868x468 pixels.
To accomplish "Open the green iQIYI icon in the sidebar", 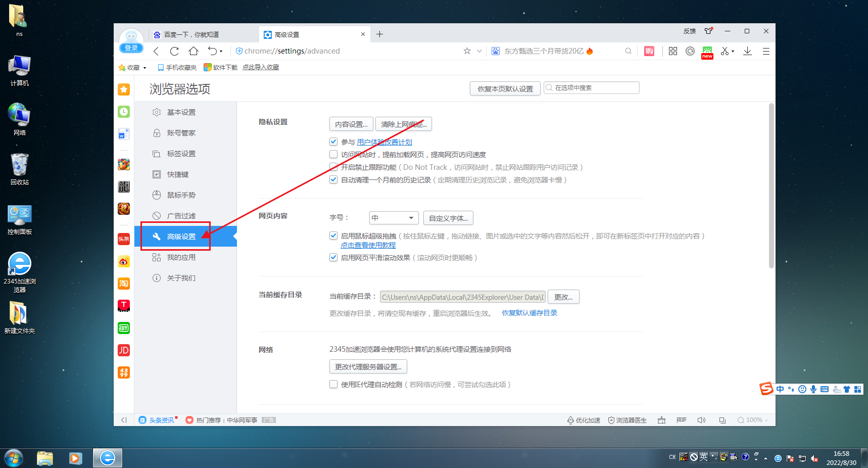I will click(x=124, y=328).
